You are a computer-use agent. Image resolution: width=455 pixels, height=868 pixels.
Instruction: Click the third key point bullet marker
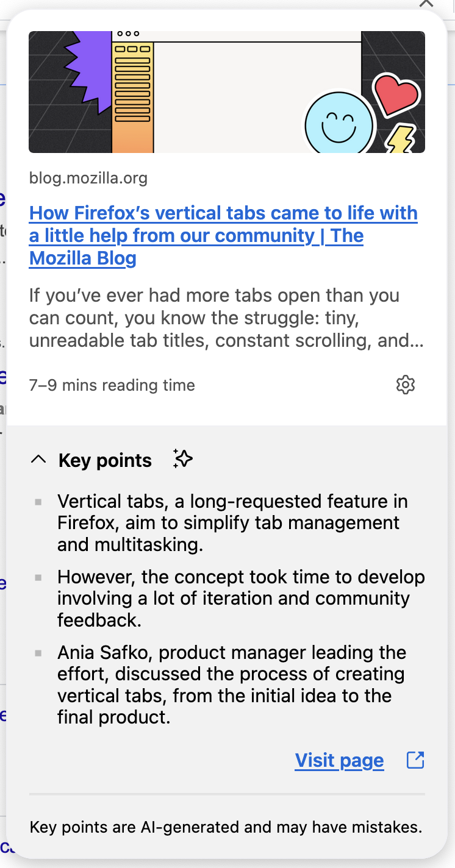click(39, 652)
